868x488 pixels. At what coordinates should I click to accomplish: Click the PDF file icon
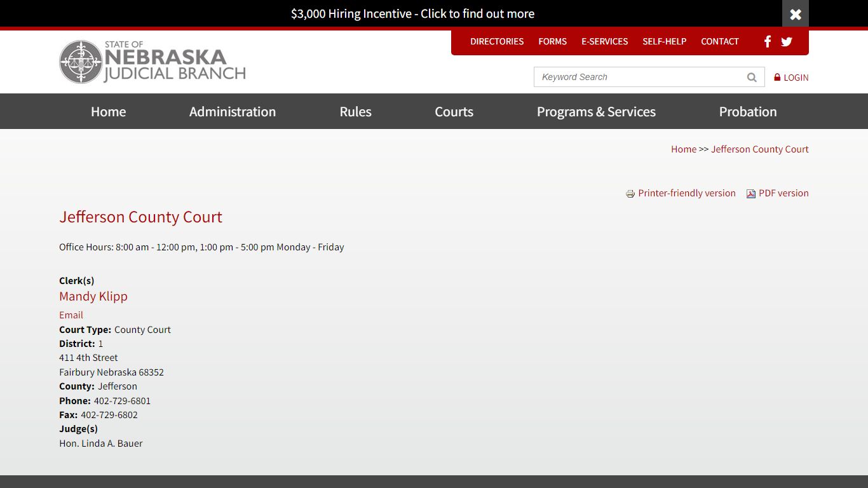point(751,194)
